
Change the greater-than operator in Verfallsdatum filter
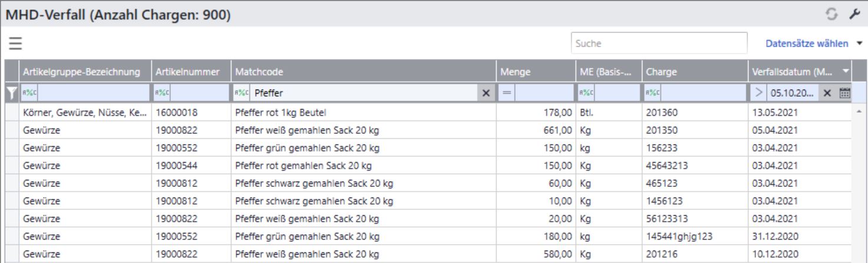(x=759, y=93)
